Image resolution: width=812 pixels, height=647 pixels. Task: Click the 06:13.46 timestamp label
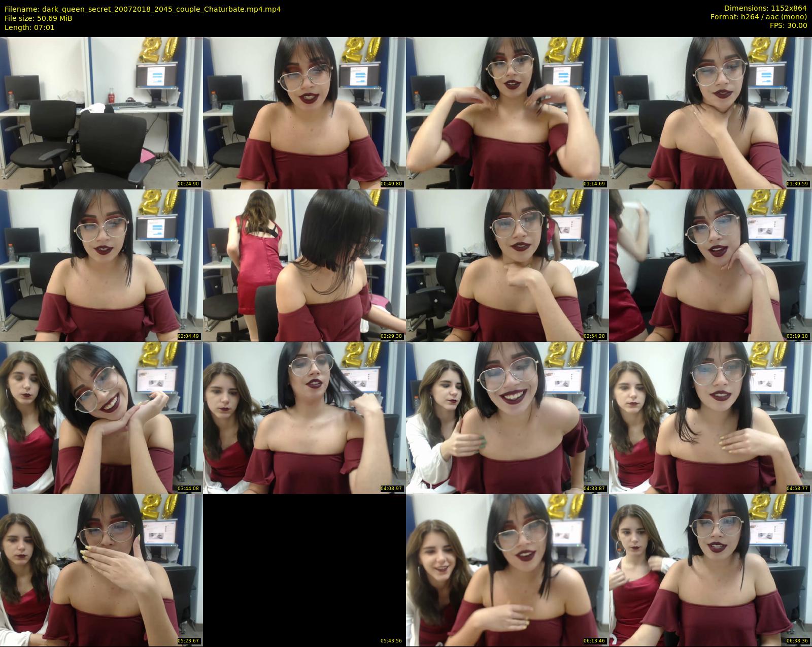(x=594, y=641)
